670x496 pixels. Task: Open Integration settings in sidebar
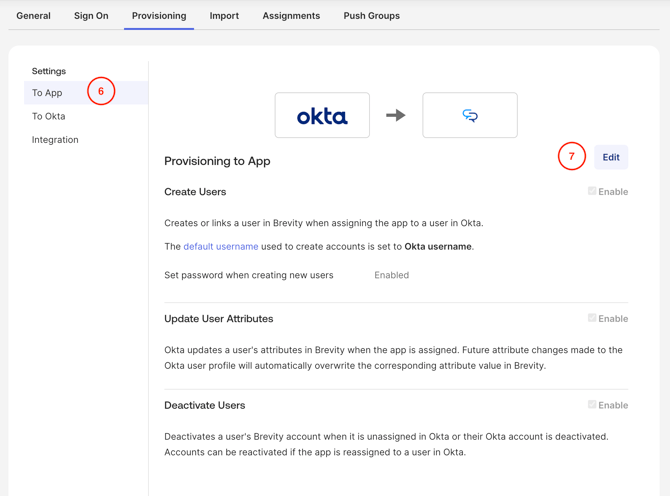(55, 140)
